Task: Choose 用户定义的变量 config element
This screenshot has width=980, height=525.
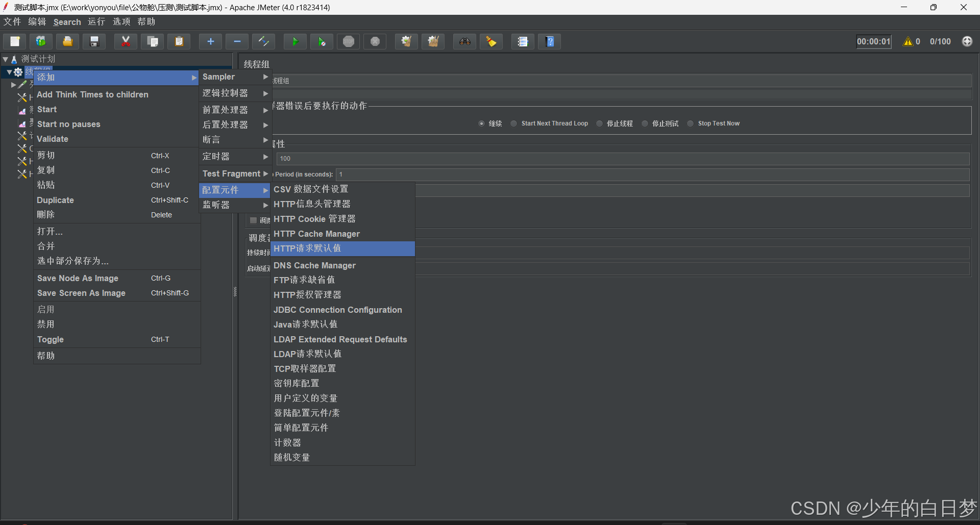Action: (342, 398)
